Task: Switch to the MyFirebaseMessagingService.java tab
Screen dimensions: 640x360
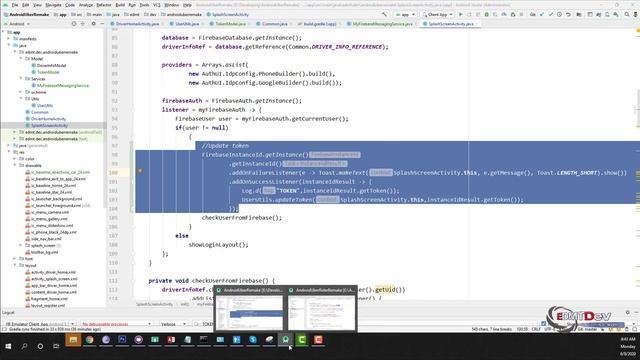Action: 382,24
